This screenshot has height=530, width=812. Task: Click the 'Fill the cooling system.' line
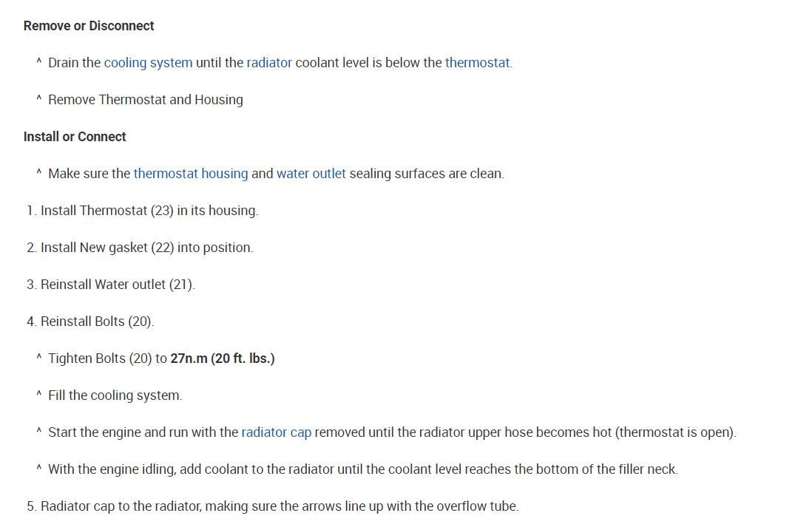(115, 395)
